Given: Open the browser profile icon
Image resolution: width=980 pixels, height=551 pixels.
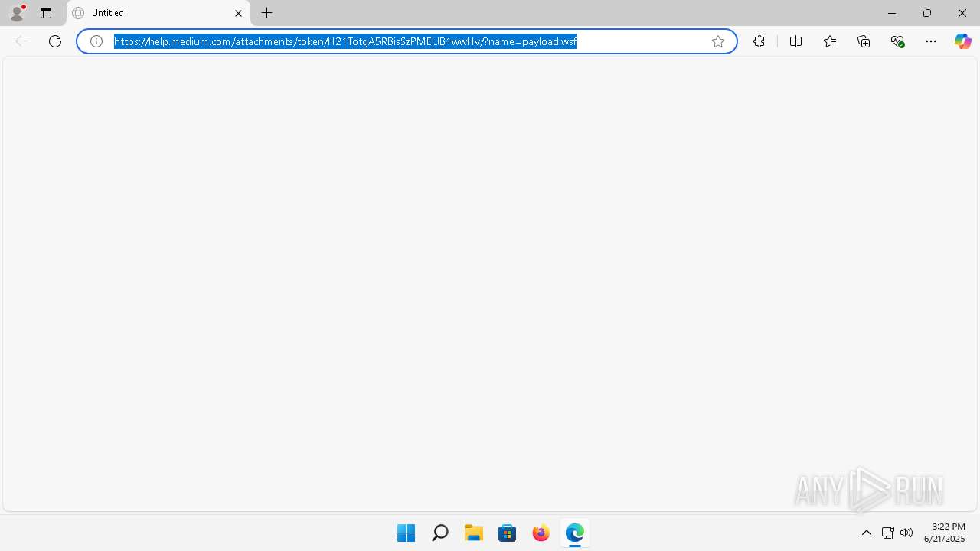Looking at the screenshot, I should pos(16,13).
